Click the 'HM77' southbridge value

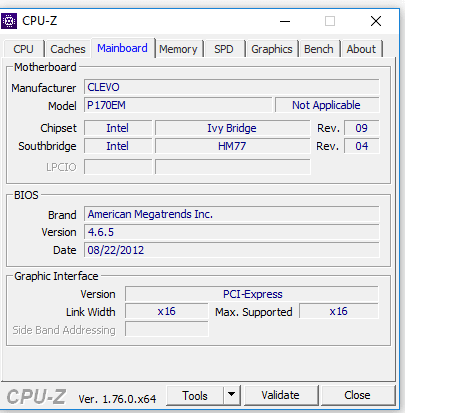coord(232,146)
